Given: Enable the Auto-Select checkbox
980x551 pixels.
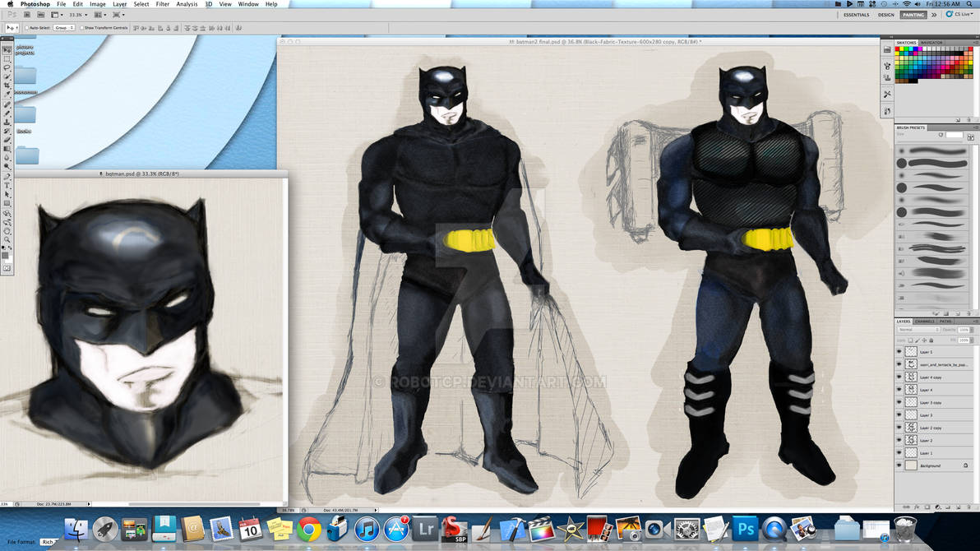Looking at the screenshot, I should tap(27, 27).
